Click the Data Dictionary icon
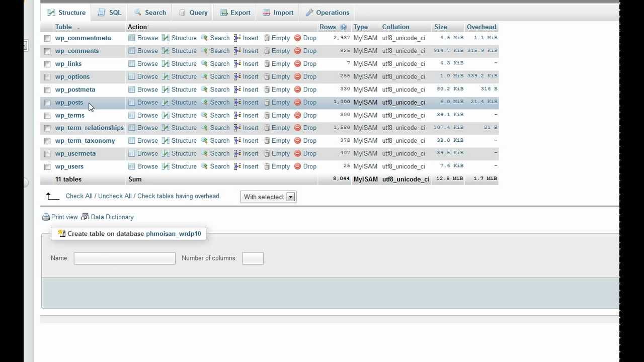This screenshot has width=644, height=362. 86,217
